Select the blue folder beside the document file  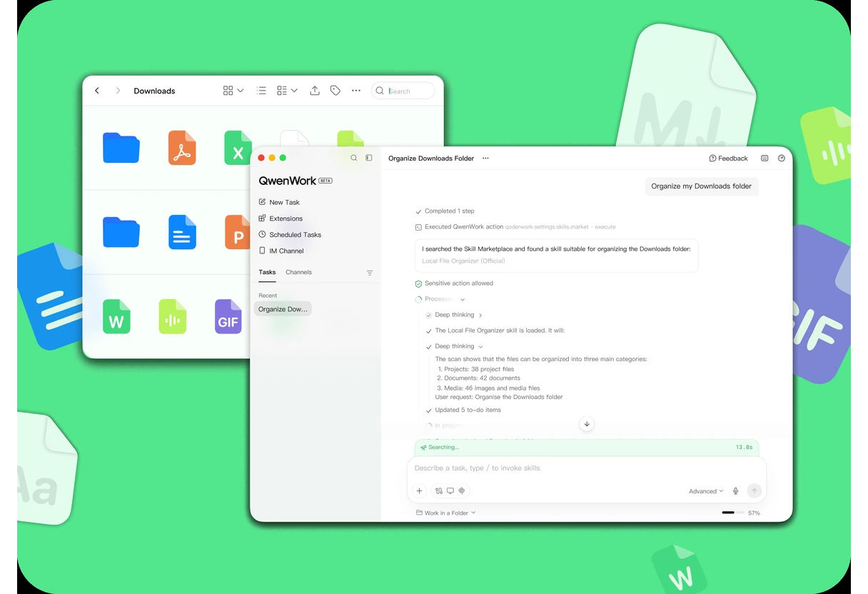121,232
